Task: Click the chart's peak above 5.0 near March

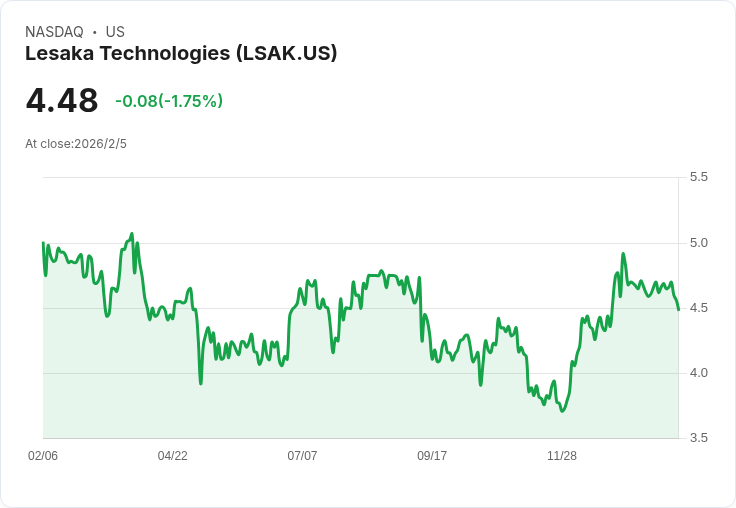Action: [x=132, y=233]
